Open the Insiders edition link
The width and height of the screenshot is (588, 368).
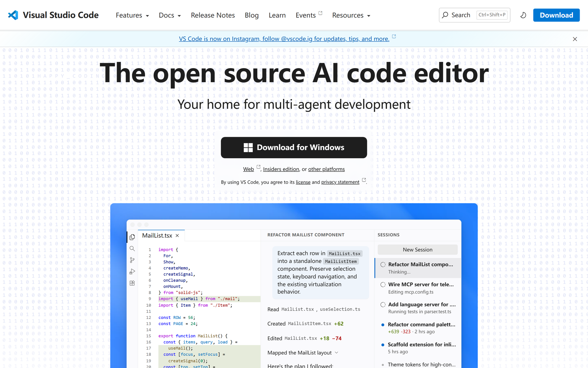(281, 169)
